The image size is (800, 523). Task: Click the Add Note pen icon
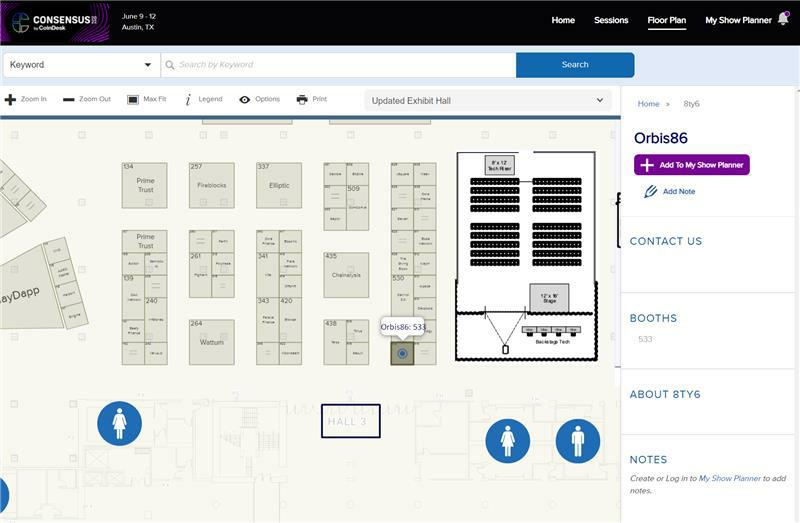coord(651,191)
